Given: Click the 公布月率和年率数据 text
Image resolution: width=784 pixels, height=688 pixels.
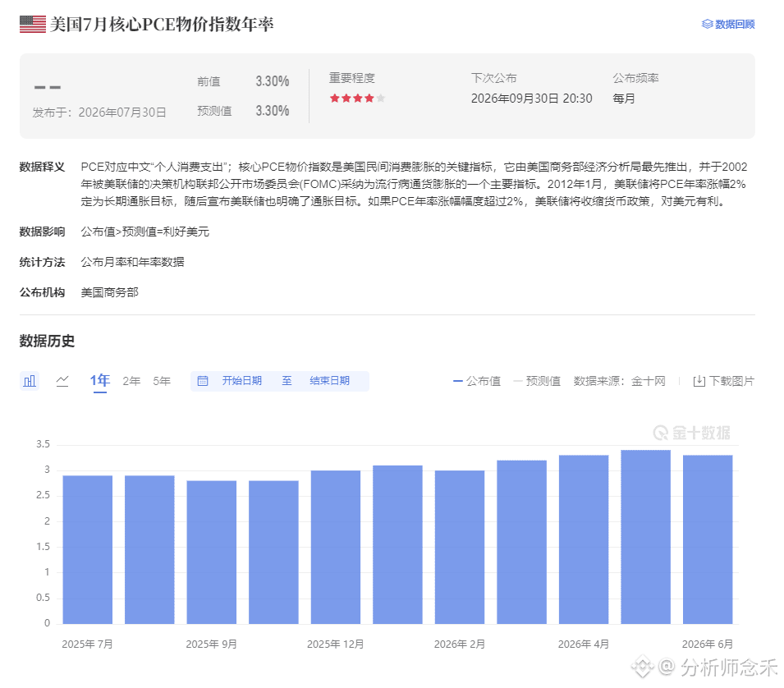Looking at the screenshot, I should click(x=132, y=262).
